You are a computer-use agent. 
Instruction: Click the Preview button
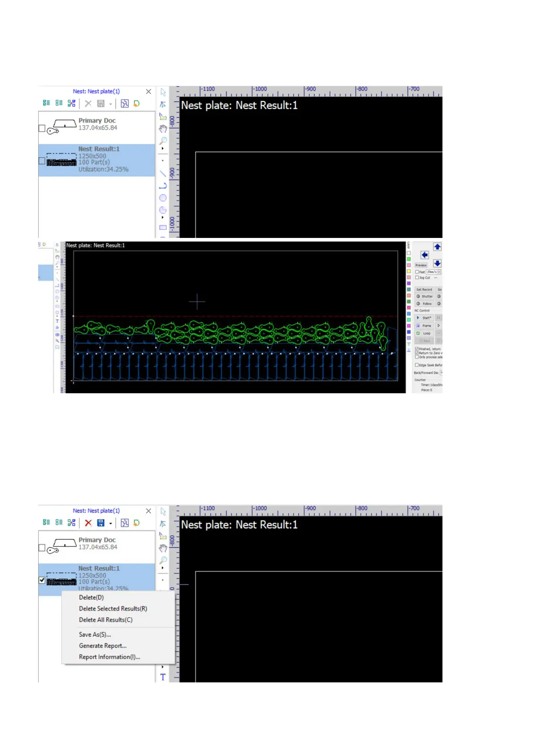pyautogui.click(x=421, y=265)
